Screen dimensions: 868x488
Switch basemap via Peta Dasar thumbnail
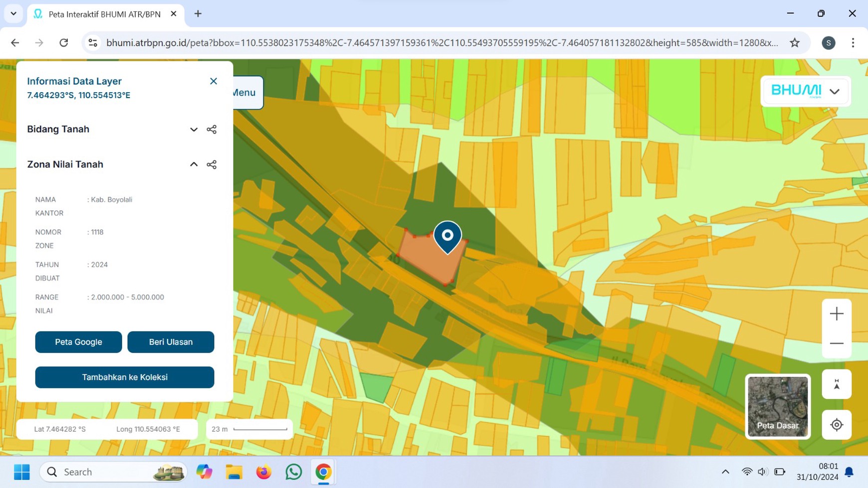(x=778, y=407)
